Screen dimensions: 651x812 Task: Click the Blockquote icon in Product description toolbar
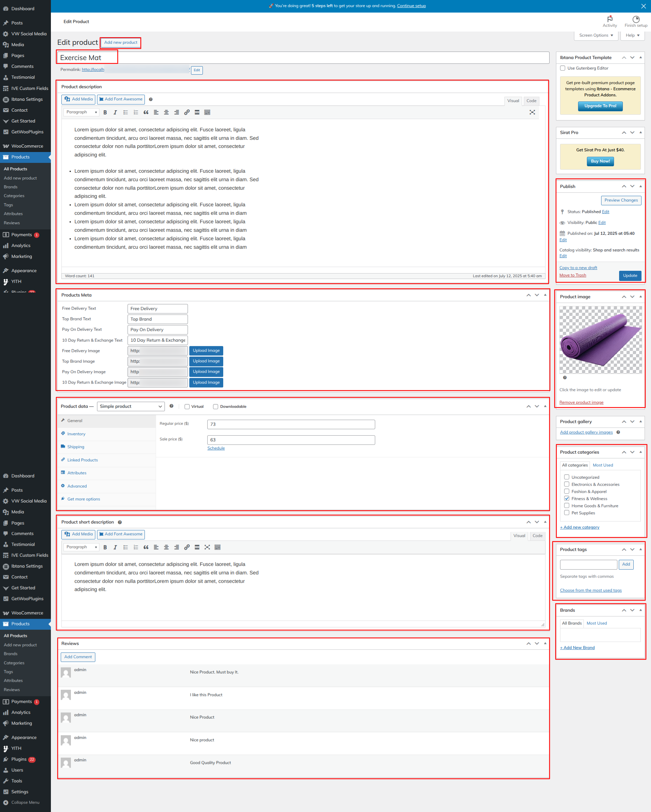(146, 112)
